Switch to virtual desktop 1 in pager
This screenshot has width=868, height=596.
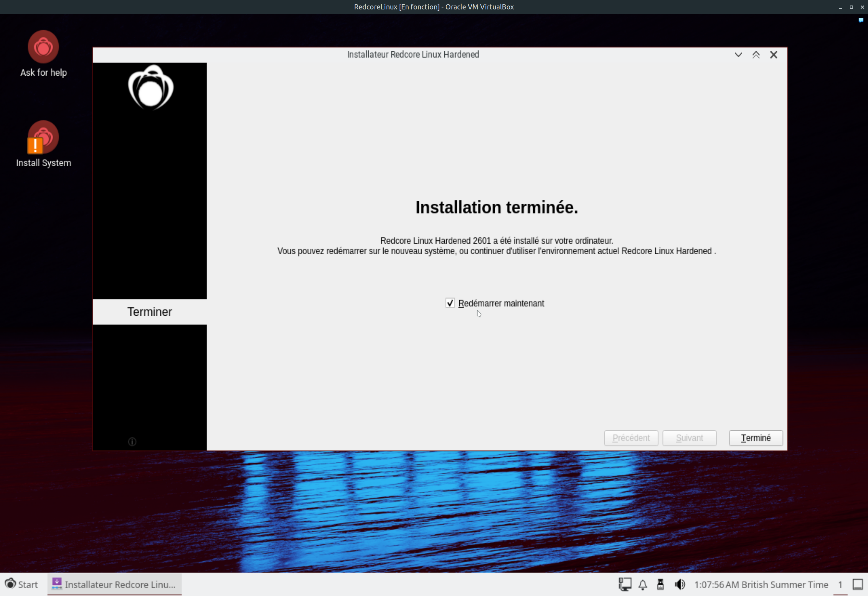click(840, 584)
